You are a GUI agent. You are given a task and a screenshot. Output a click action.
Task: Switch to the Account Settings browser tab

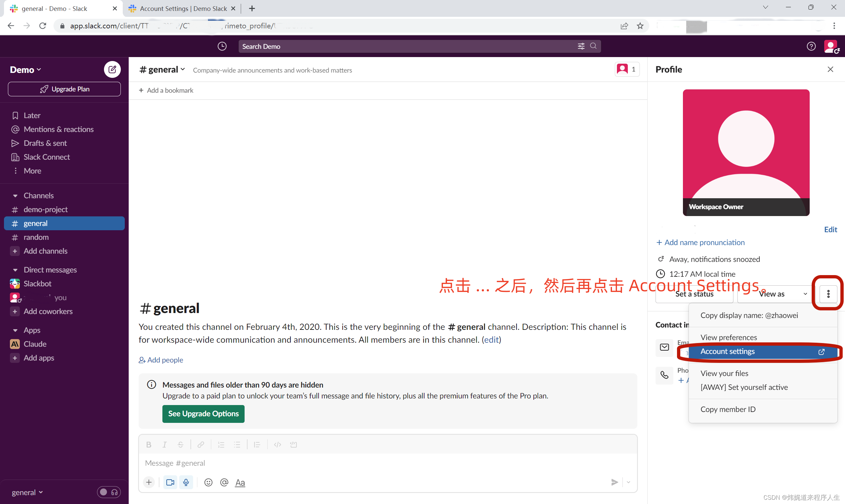pyautogui.click(x=183, y=9)
